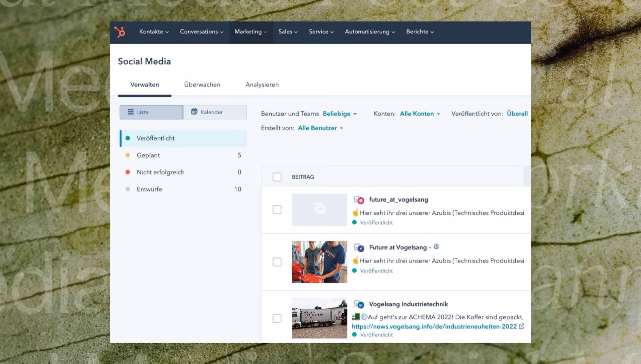This screenshot has height=364, width=641.
Task: Open the Konten Alle Konten dropdown
Action: click(x=420, y=114)
